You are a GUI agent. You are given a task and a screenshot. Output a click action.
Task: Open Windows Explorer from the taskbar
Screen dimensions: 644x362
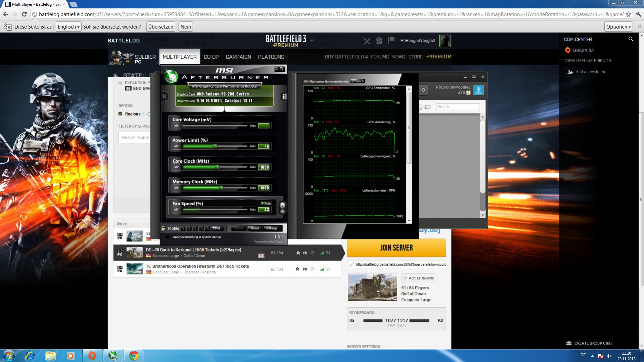point(50,356)
